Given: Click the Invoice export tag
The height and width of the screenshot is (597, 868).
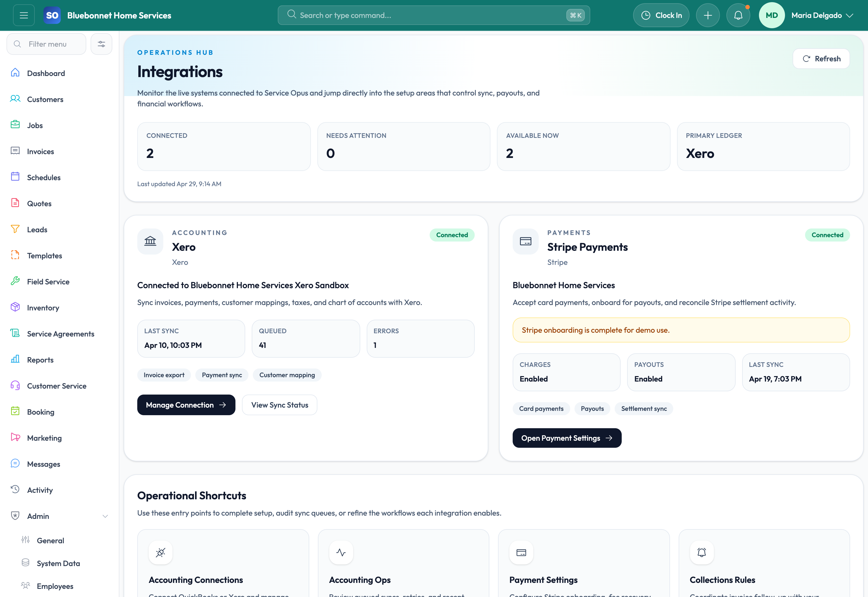Looking at the screenshot, I should coord(164,375).
